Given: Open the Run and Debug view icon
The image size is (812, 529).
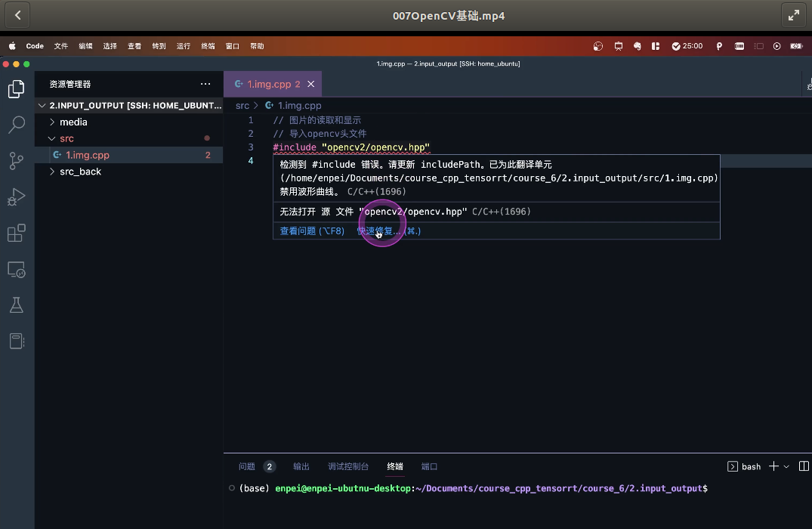Looking at the screenshot, I should 17,196.
